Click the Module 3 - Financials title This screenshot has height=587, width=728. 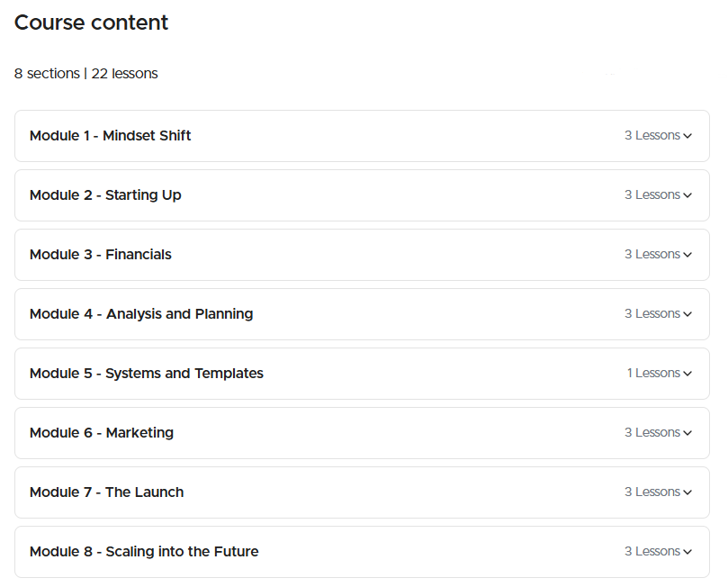pyautogui.click(x=100, y=255)
